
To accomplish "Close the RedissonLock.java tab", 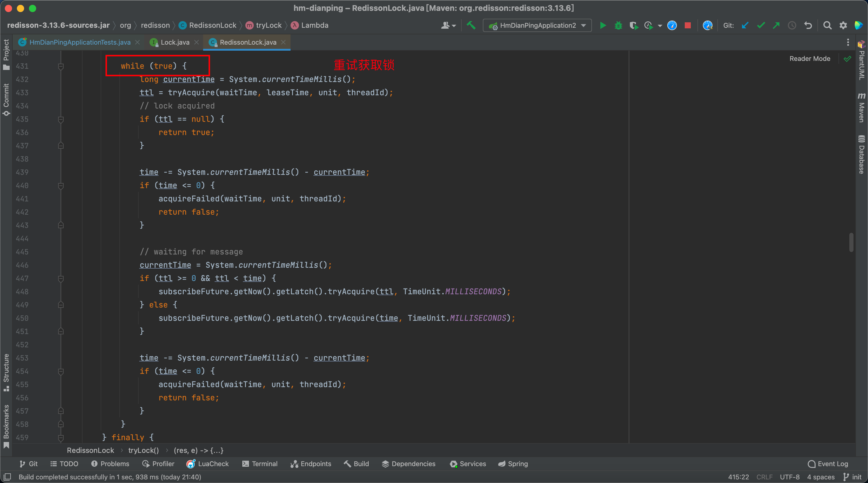I will click(283, 42).
